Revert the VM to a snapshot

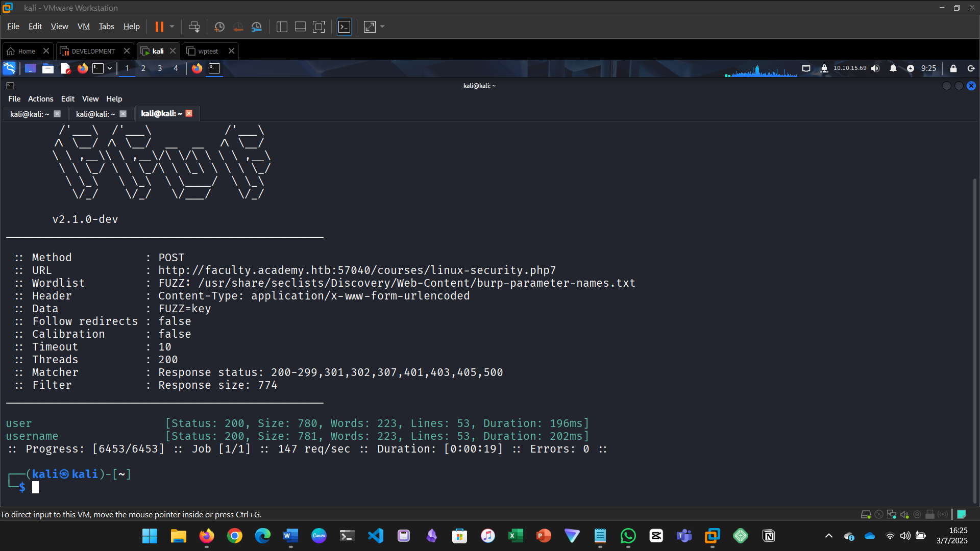click(x=238, y=27)
